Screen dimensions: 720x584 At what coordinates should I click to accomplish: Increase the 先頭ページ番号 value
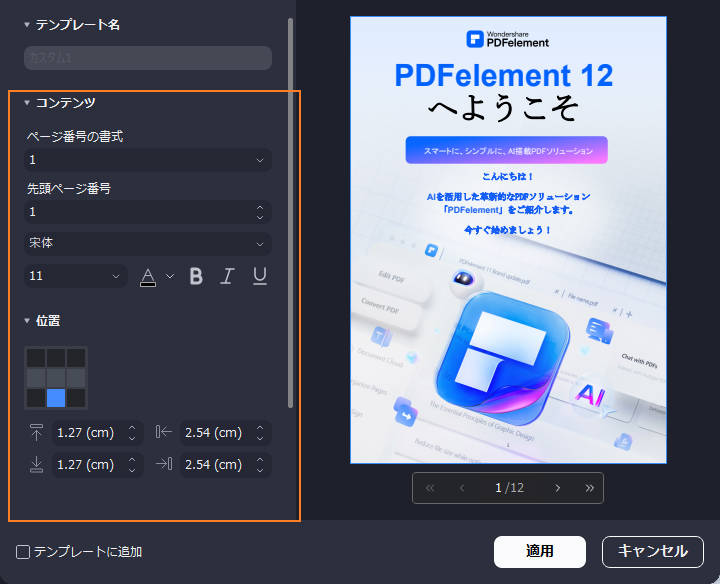click(260, 207)
